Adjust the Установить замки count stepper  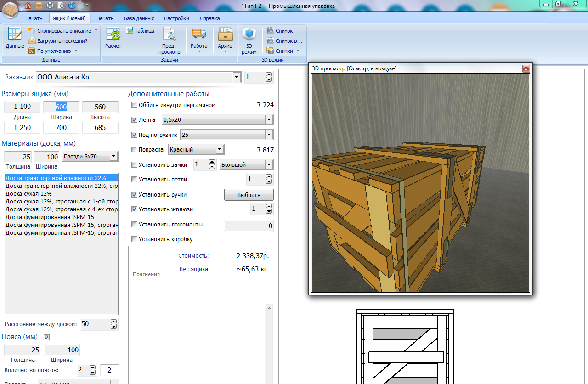tap(212, 164)
